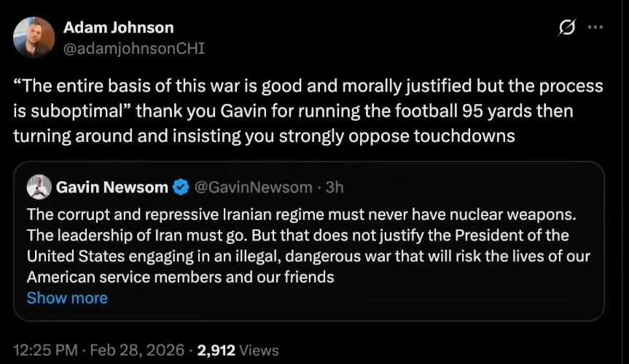Click the Grok icon on the post
This screenshot has width=629, height=364.
(566, 28)
